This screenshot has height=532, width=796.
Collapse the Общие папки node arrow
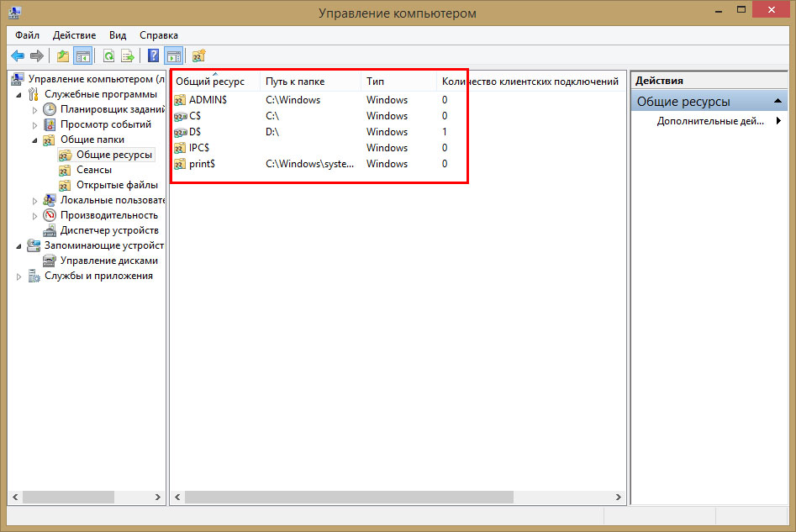34,140
